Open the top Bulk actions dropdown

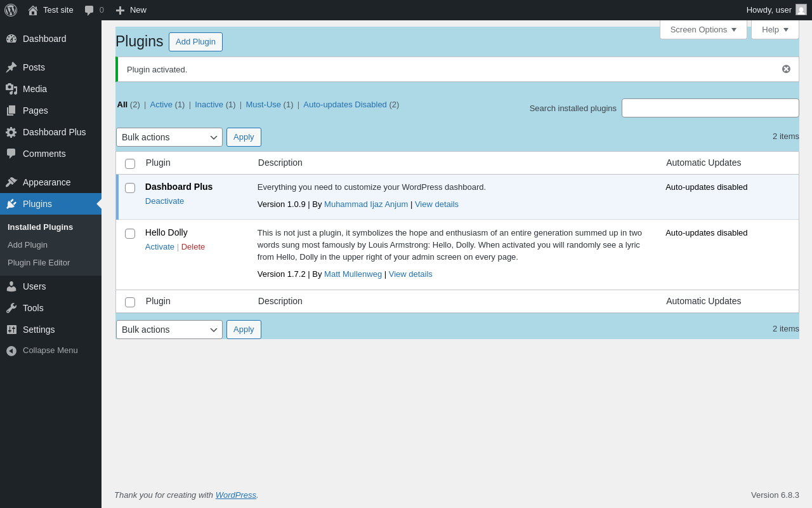(x=169, y=137)
